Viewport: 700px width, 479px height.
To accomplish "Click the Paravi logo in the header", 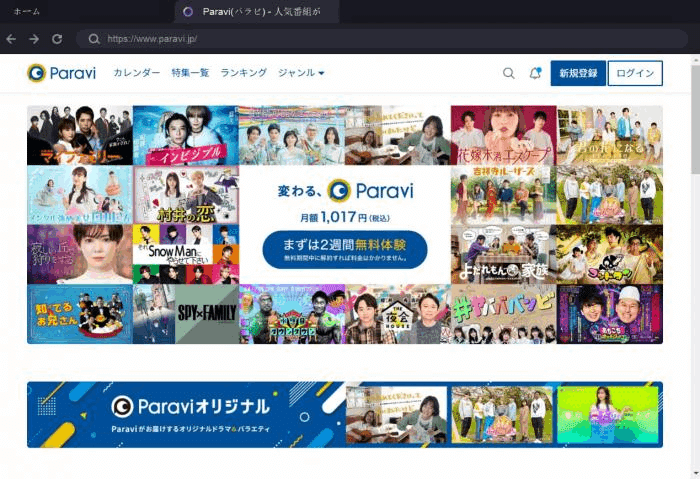I will tap(62, 73).
